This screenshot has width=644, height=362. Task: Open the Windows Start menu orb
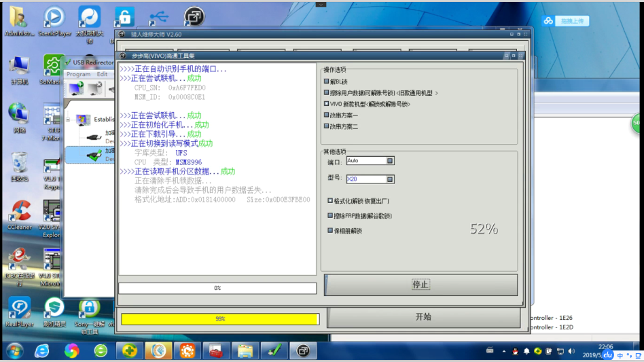coord(15,351)
